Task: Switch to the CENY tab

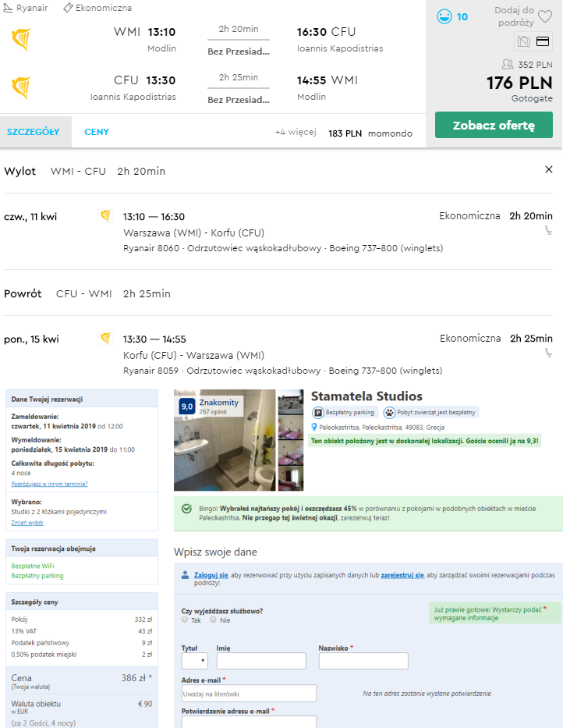Action: [x=97, y=132]
